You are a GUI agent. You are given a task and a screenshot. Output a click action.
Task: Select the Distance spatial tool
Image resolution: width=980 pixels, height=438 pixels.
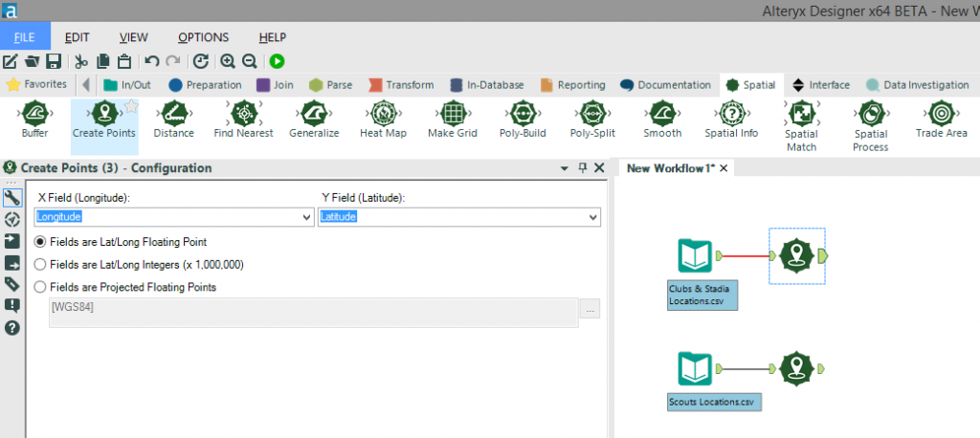174,120
